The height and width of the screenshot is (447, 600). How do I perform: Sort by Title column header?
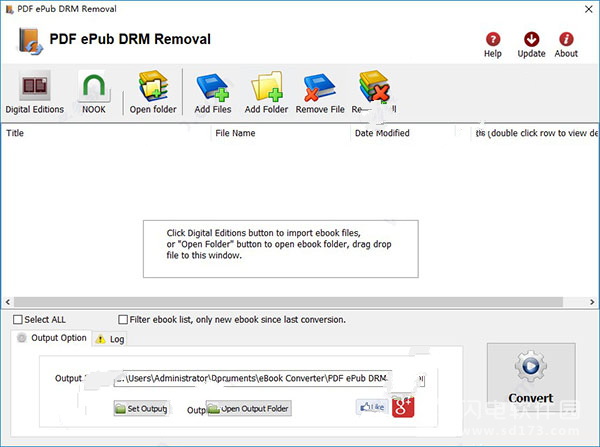pos(106,133)
